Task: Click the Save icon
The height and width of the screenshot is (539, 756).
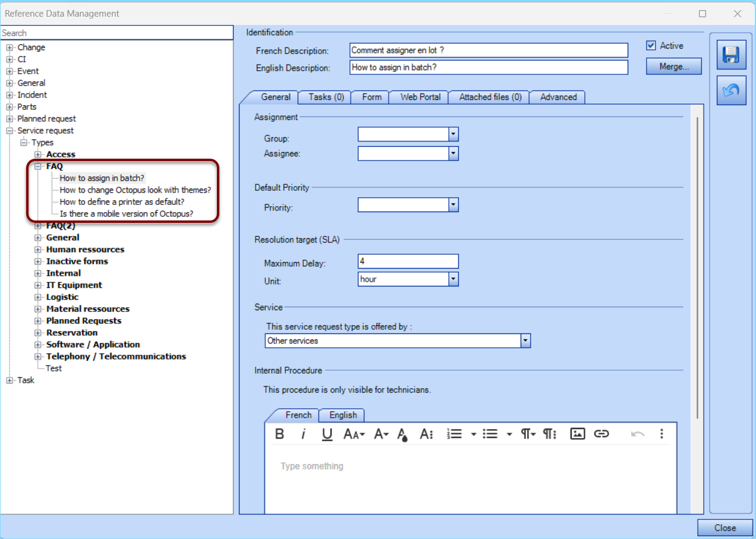Action: coord(730,54)
